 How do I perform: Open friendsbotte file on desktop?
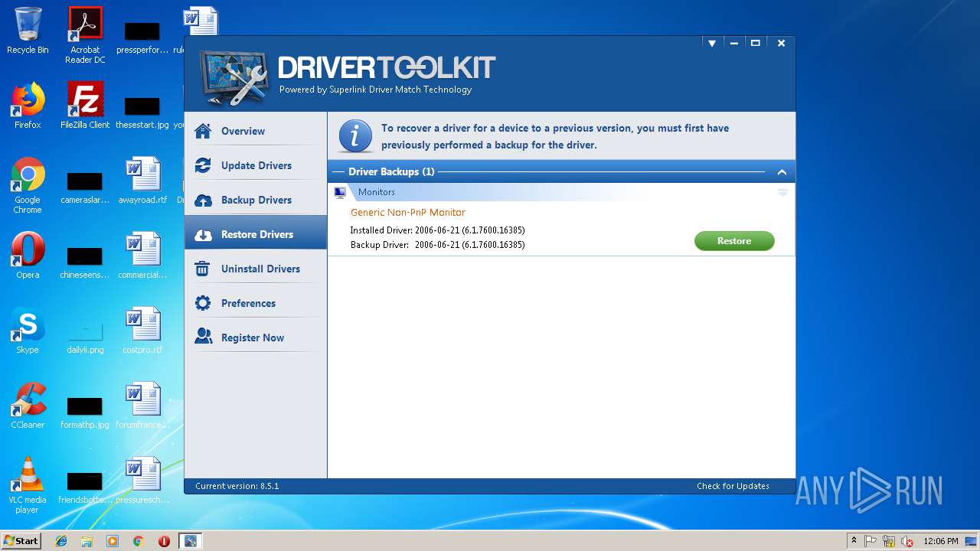85,487
